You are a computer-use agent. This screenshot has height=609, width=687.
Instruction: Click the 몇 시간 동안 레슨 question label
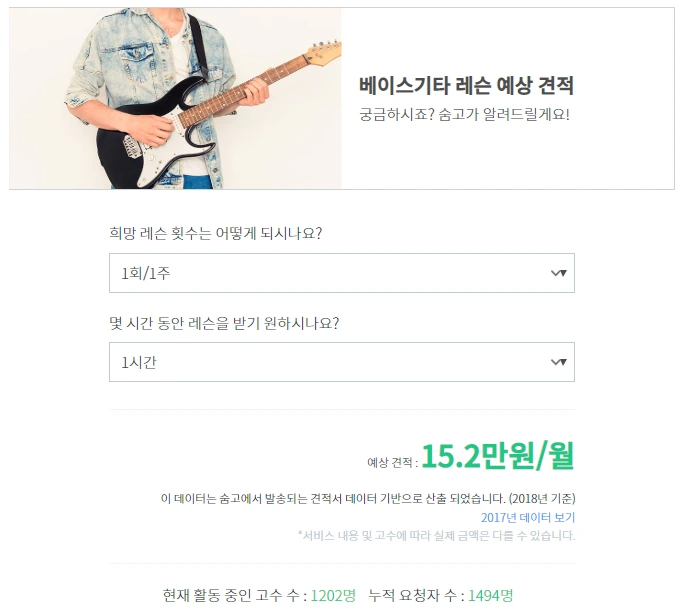pyautogui.click(x=224, y=323)
